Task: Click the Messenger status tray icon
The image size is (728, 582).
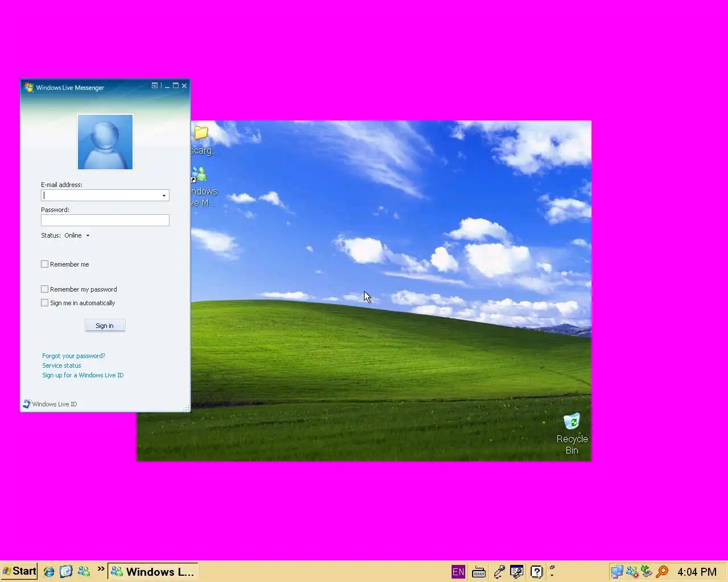Action: (632, 572)
